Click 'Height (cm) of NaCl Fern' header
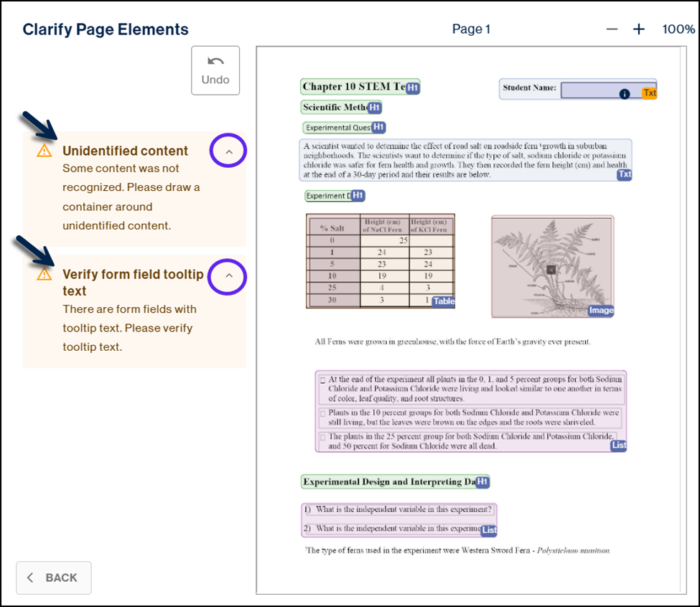 [x=383, y=226]
